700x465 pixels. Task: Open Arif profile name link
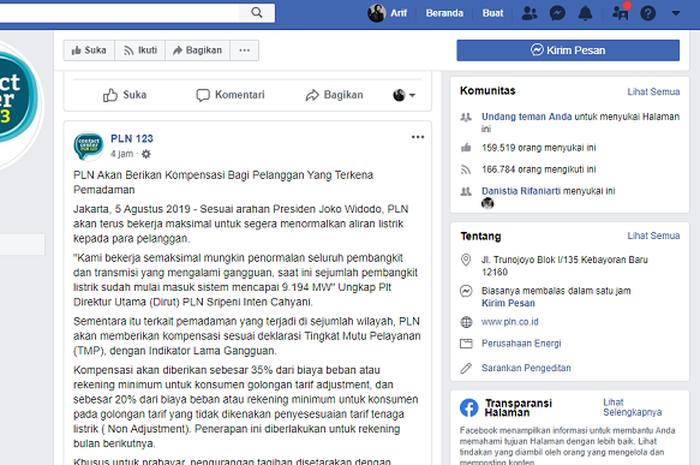[399, 13]
